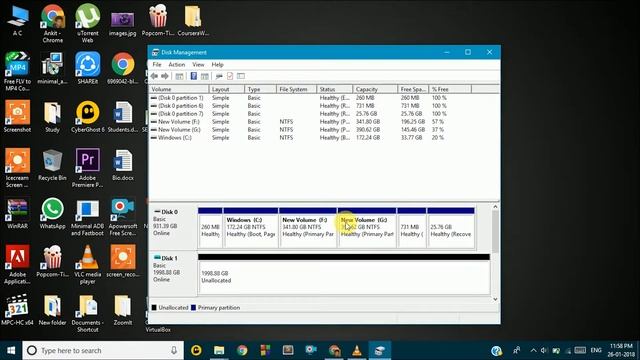Image resolution: width=640 pixels, height=360 pixels.
Task: Select the Bio.docx desktop file
Action: (x=122, y=166)
